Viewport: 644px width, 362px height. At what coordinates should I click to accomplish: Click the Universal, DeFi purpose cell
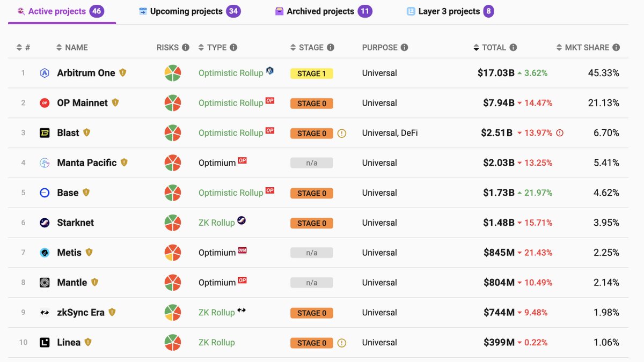pos(390,133)
